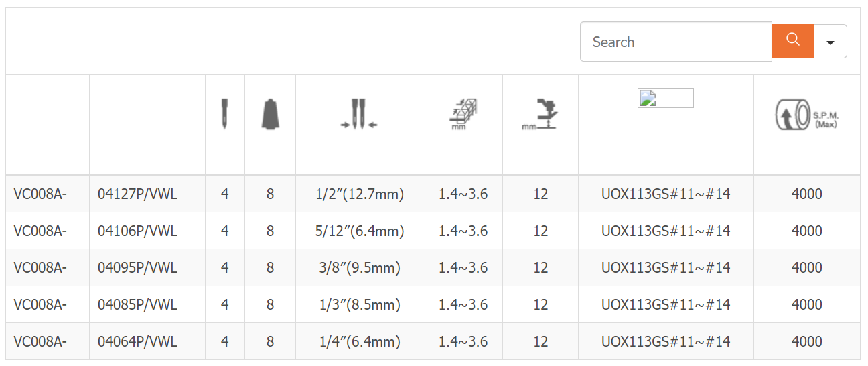Image resolution: width=868 pixels, height=366 pixels.
Task: Click the presser foot lift icon
Action: point(540,114)
